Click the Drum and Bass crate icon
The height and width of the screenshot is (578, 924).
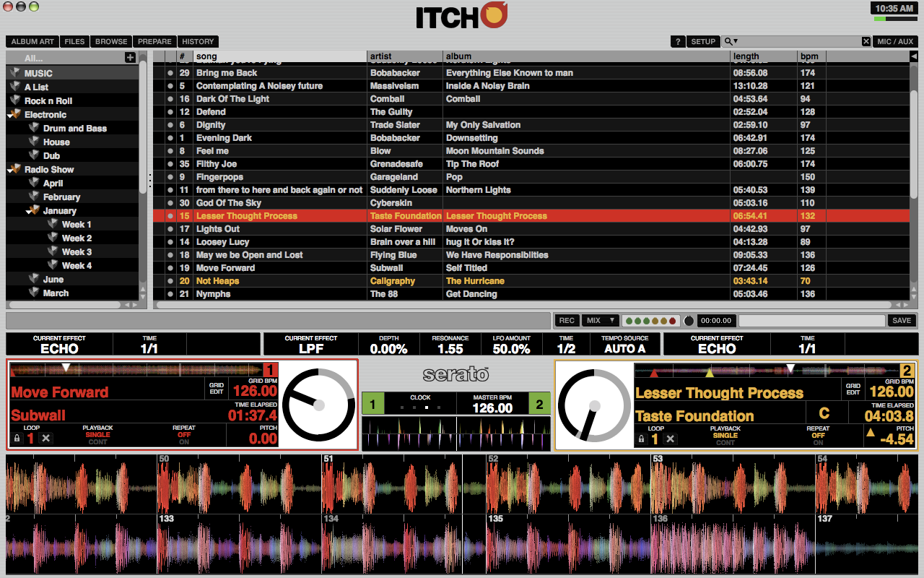tap(34, 128)
